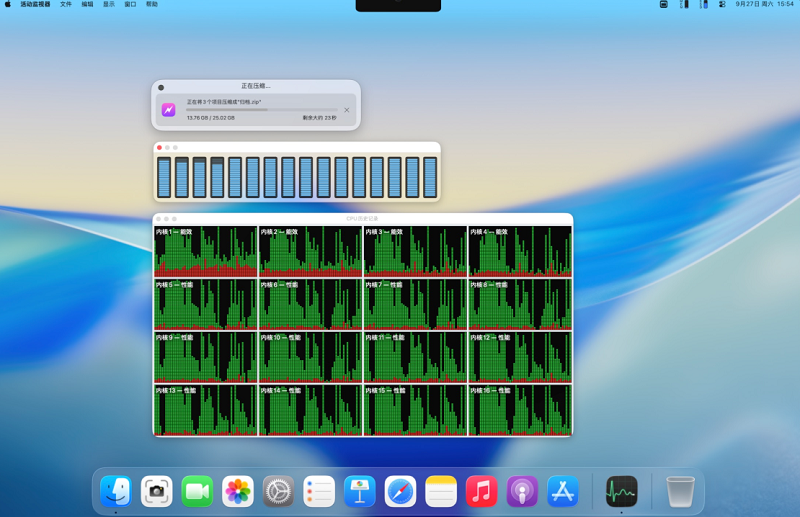Click the 内核 6 — 性能 graph

coord(310,304)
